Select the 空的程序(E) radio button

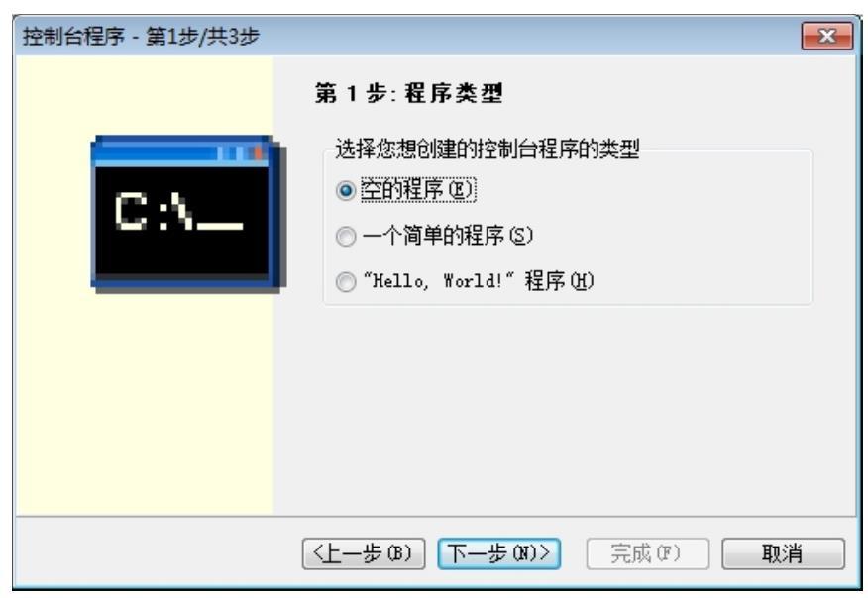coord(346,191)
